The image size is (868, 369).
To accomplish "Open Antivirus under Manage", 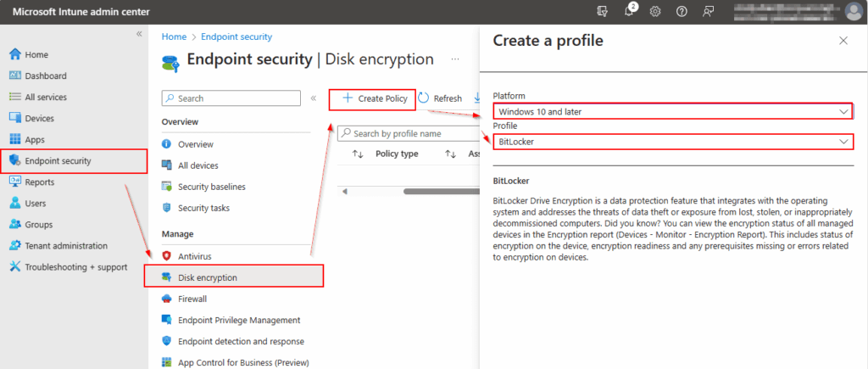I will tap(194, 255).
